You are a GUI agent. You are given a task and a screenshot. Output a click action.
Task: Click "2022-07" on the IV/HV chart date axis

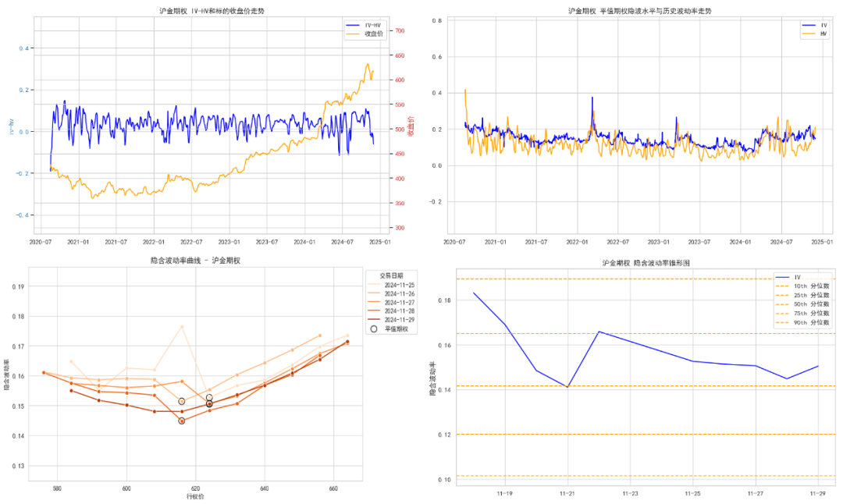[x=617, y=243]
